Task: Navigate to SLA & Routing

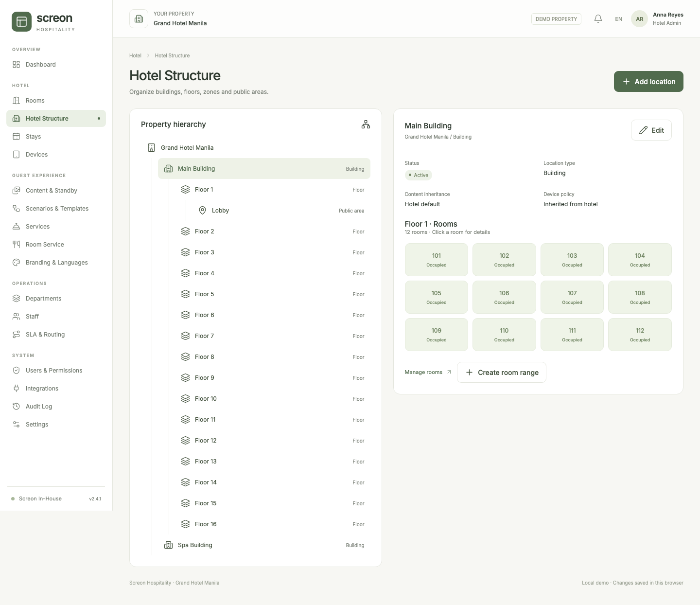Action: click(x=56, y=335)
